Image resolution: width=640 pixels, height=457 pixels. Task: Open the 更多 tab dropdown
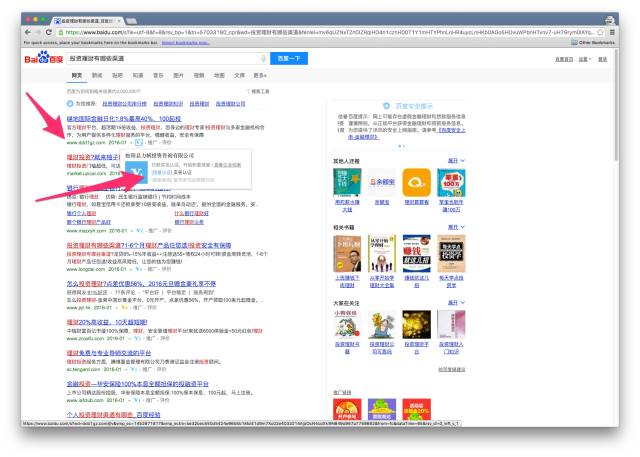click(x=260, y=75)
